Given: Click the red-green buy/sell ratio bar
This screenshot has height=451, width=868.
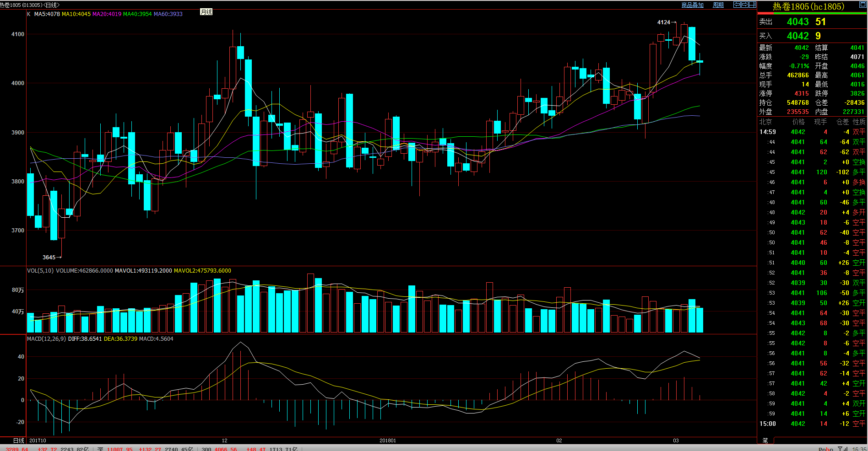Looking at the screenshot, I should tap(812, 13).
